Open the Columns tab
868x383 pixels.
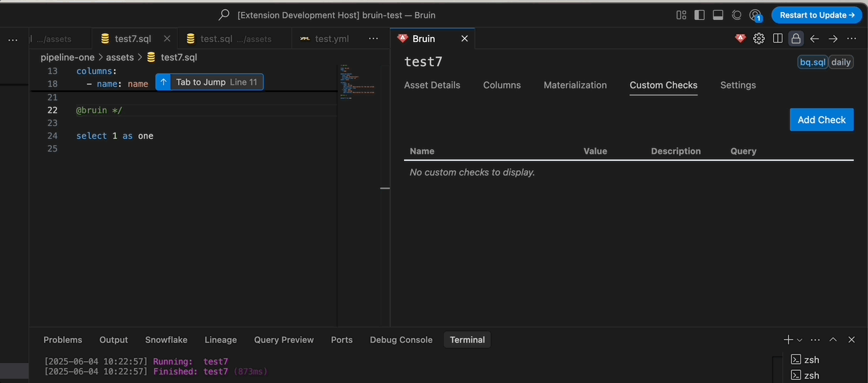pyautogui.click(x=502, y=85)
